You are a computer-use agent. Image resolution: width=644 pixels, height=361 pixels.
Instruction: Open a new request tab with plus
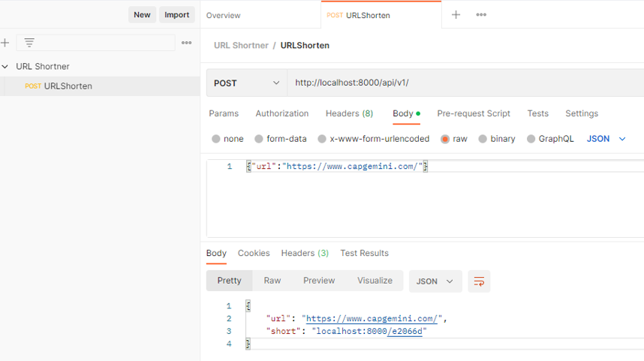click(x=456, y=15)
